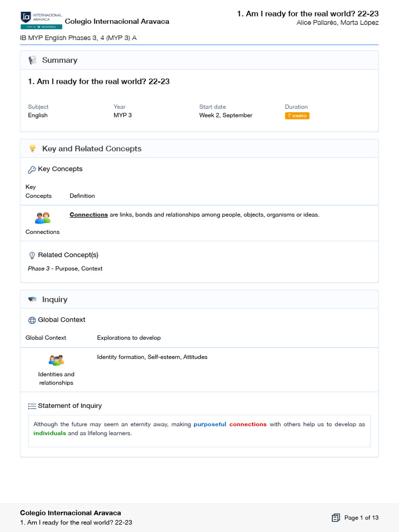399x532 pixels.
Task: Click the Summary section document icon
Action: 32,60
